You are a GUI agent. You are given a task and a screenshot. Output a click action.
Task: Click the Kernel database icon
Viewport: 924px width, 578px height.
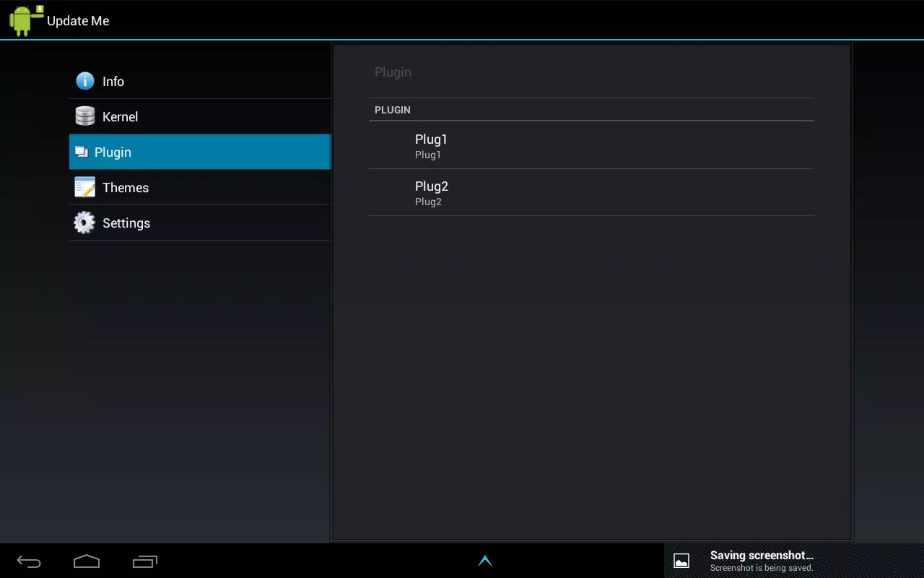coord(85,116)
